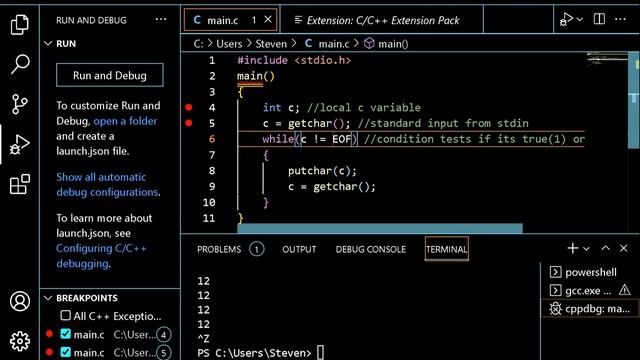
Task: Toggle breakpoint dot on line 4
Action: point(189,107)
